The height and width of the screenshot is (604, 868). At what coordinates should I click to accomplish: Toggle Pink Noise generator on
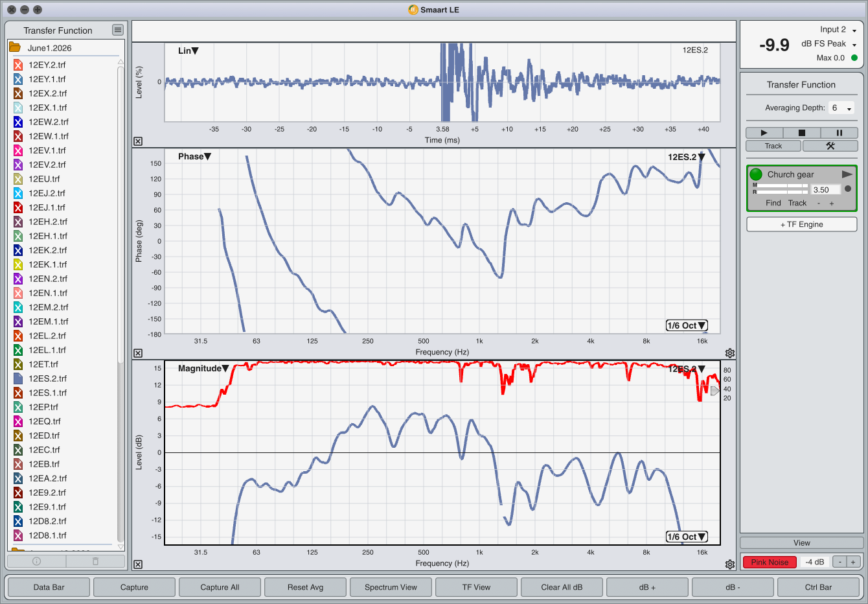[770, 562]
